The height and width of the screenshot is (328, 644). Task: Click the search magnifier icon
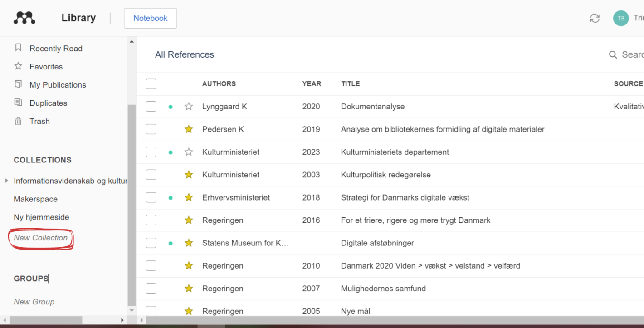pos(613,55)
